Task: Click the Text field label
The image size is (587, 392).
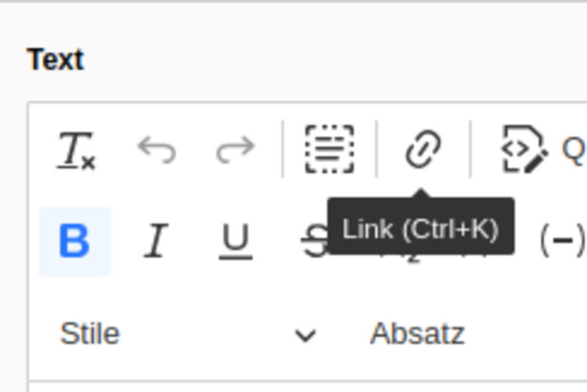Action: point(56,59)
